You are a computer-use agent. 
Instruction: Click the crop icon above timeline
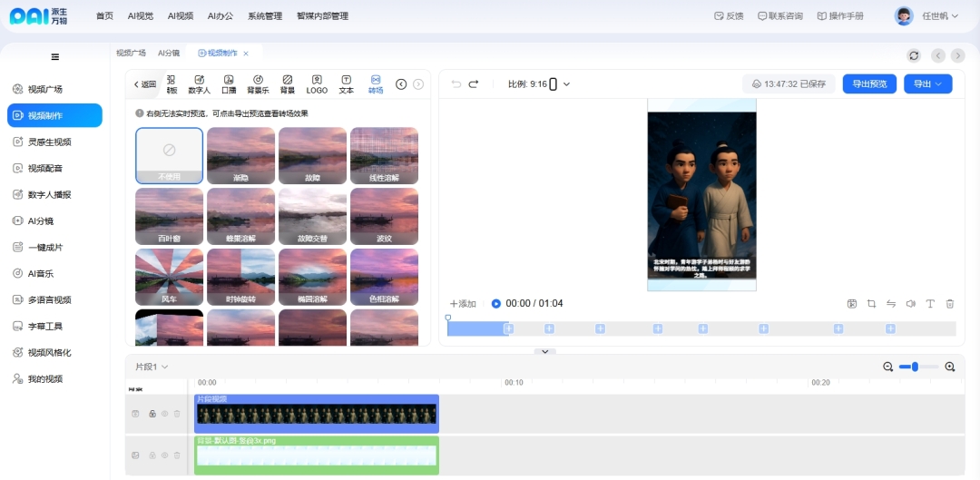coord(871,304)
